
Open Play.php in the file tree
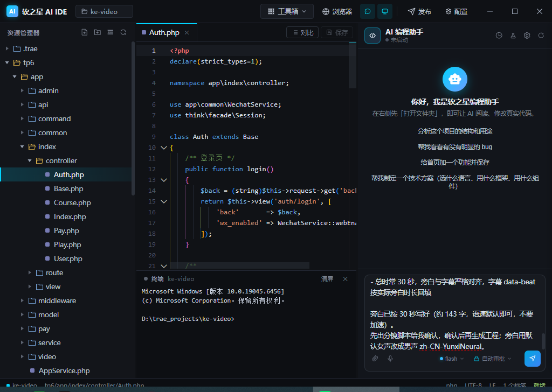coord(66,244)
